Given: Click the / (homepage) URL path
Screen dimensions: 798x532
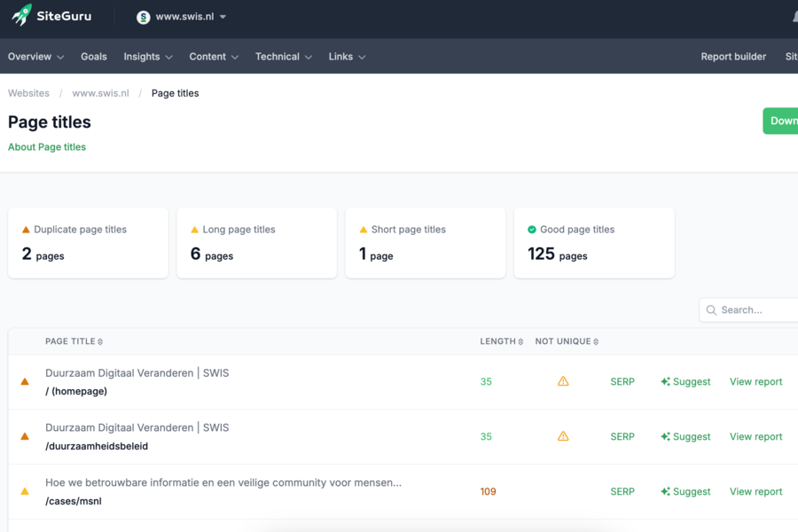Looking at the screenshot, I should click(76, 391).
